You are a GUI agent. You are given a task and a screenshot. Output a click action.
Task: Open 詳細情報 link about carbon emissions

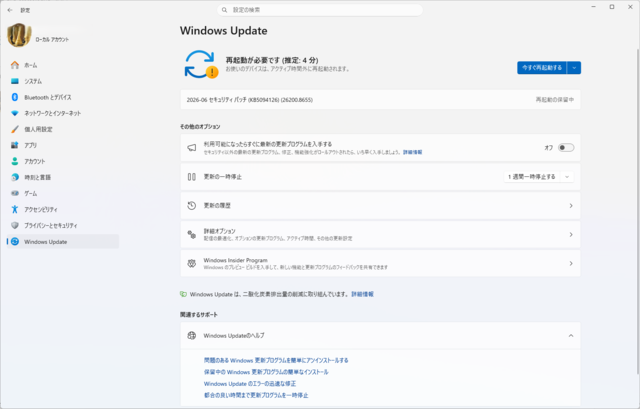[362, 294]
